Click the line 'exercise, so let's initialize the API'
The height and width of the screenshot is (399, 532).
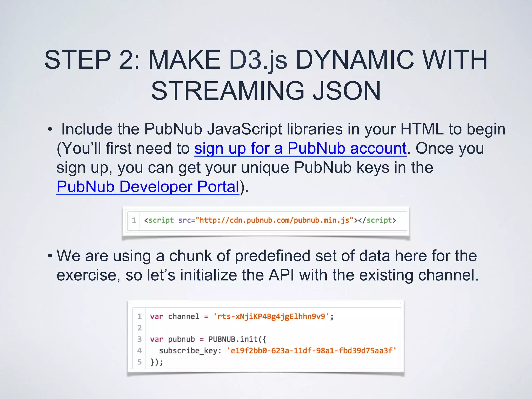268,275
